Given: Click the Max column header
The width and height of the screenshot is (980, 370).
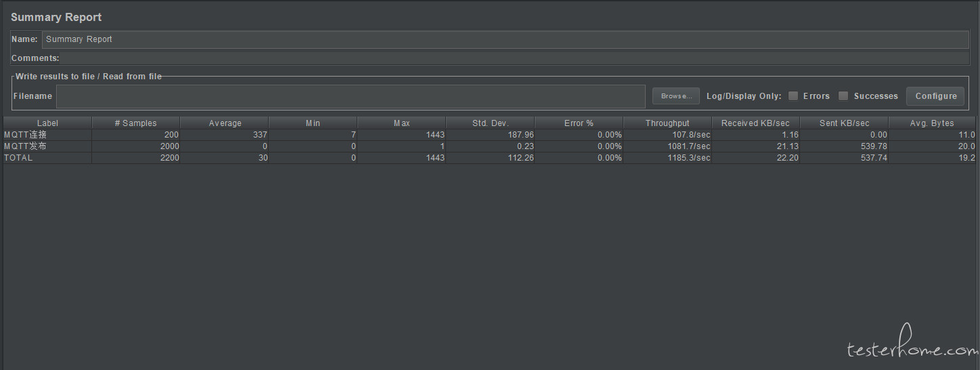Looking at the screenshot, I should 401,123.
